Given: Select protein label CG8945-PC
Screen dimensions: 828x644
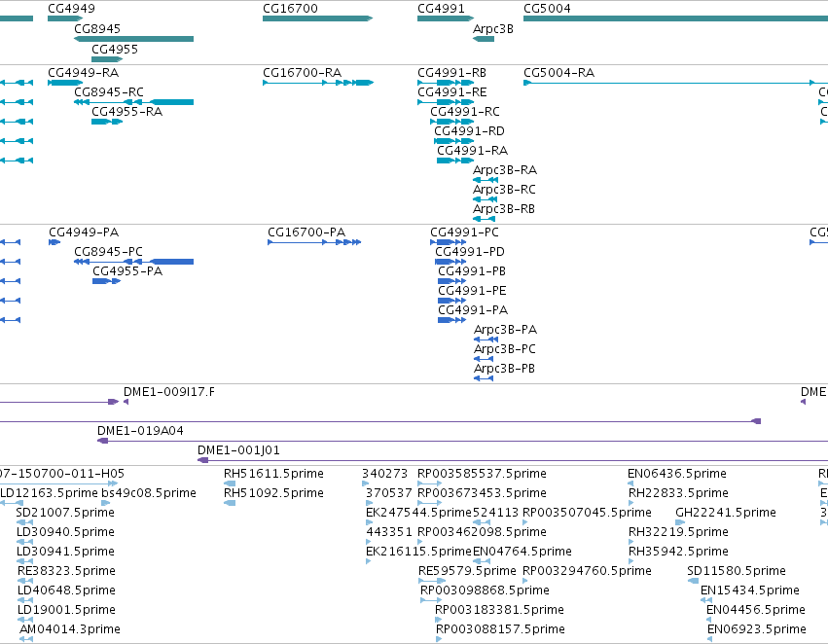Looking at the screenshot, I should pos(108,252).
